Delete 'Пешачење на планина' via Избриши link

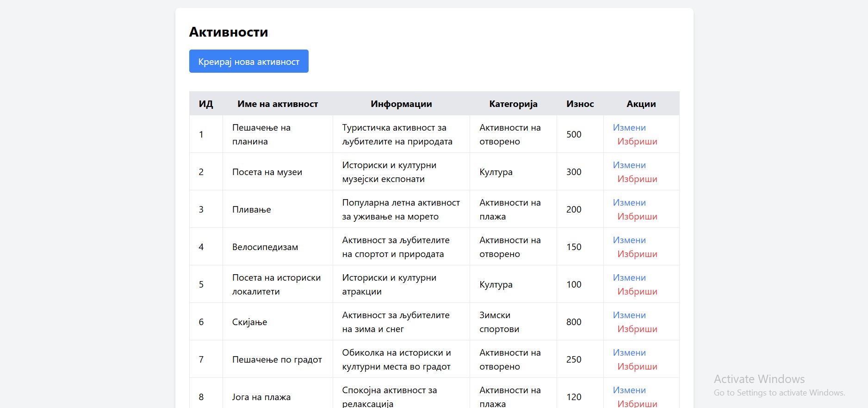[x=637, y=142]
